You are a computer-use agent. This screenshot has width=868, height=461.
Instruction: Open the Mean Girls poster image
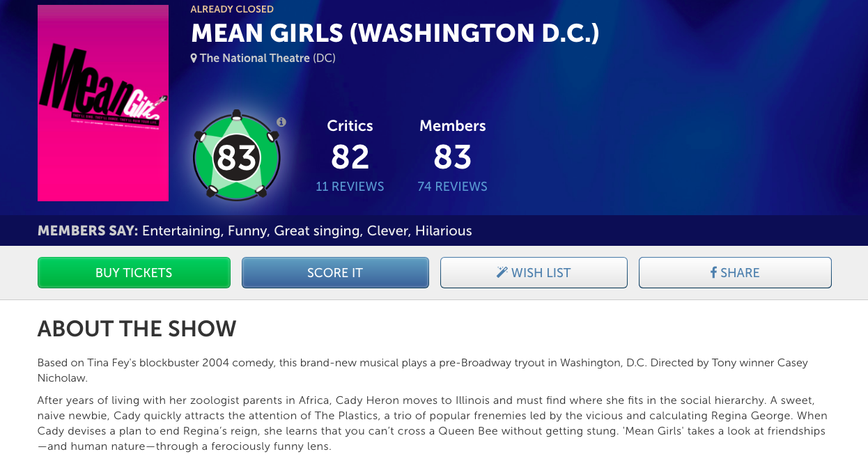coord(103,103)
